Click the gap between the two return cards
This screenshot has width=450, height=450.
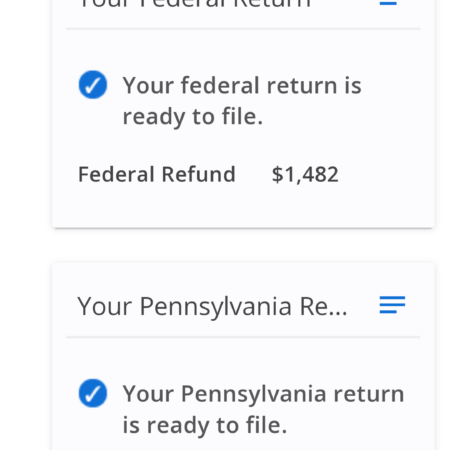pyautogui.click(x=243, y=246)
